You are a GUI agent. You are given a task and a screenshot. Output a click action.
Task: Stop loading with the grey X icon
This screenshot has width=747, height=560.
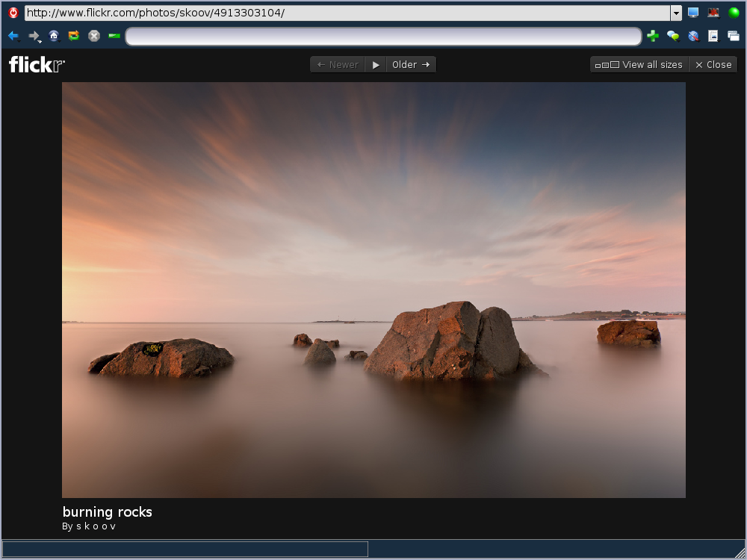94,36
